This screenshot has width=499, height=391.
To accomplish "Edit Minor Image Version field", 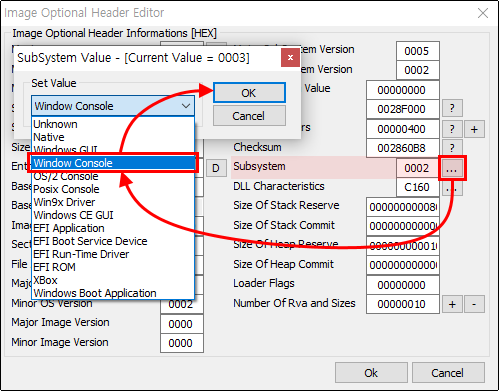I will point(182,343).
